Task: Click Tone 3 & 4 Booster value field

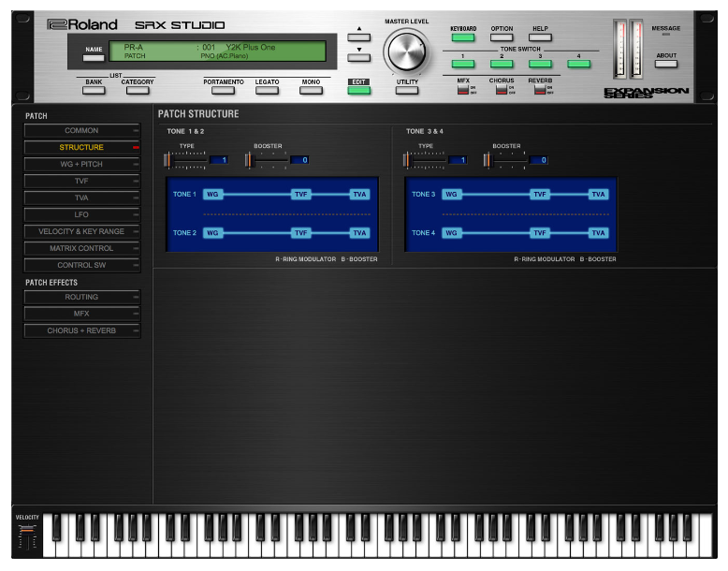Action: point(539,160)
